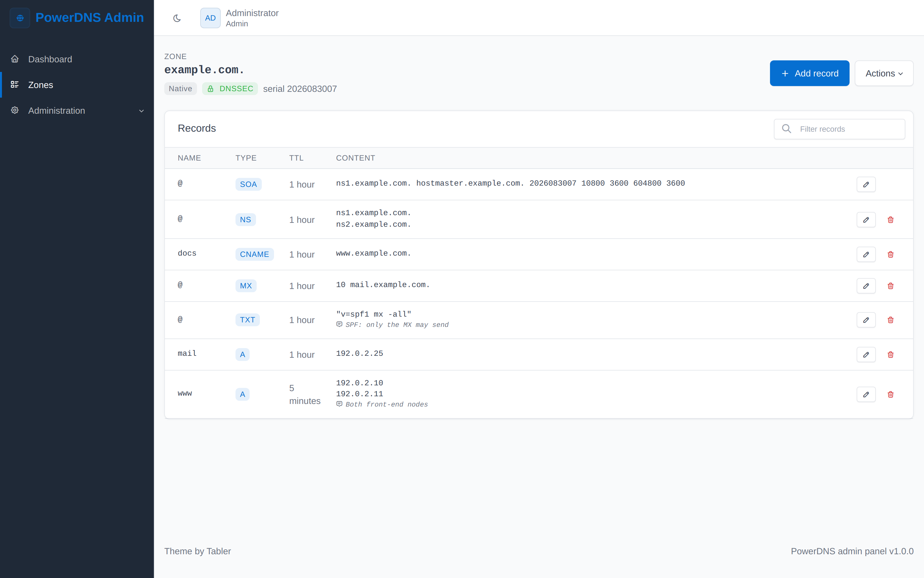Click the "serial 2026083007" text
The image size is (924, 578).
pos(300,89)
